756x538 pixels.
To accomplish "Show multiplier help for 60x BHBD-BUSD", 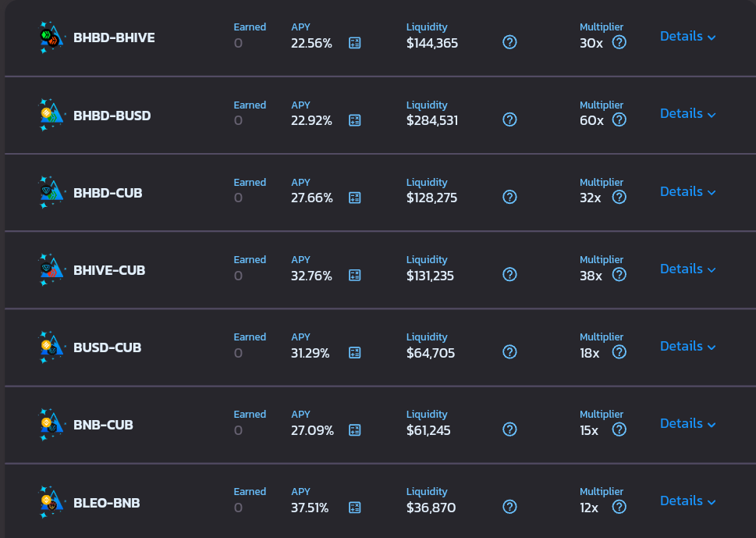I will (619, 119).
